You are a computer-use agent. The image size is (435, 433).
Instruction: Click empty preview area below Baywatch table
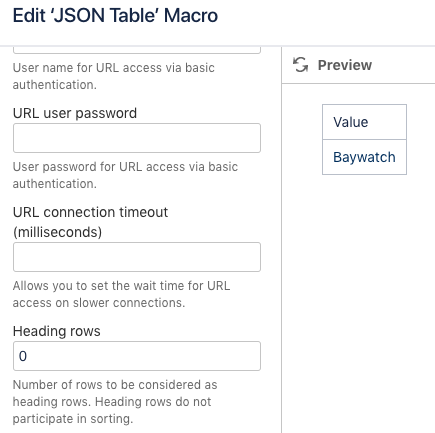pyautogui.click(x=359, y=300)
